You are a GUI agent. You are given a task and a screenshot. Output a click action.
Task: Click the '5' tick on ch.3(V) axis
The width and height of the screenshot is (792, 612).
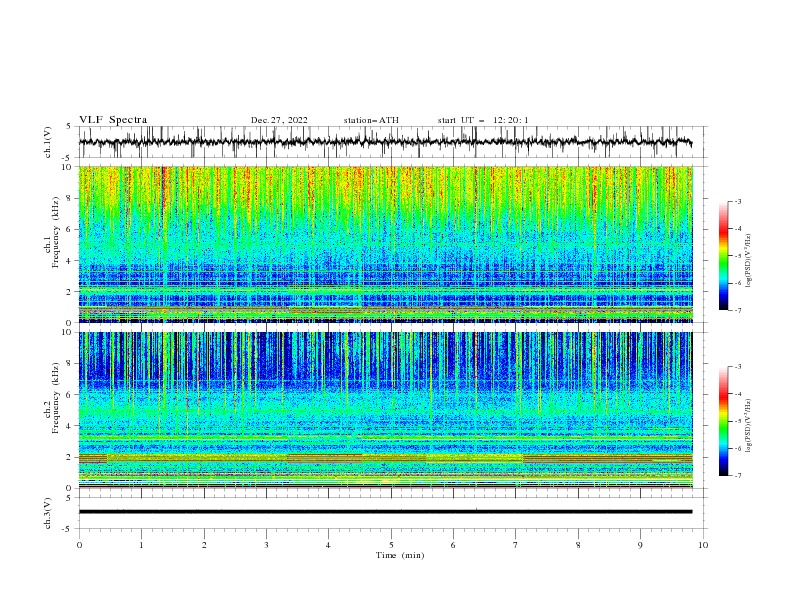[69, 498]
